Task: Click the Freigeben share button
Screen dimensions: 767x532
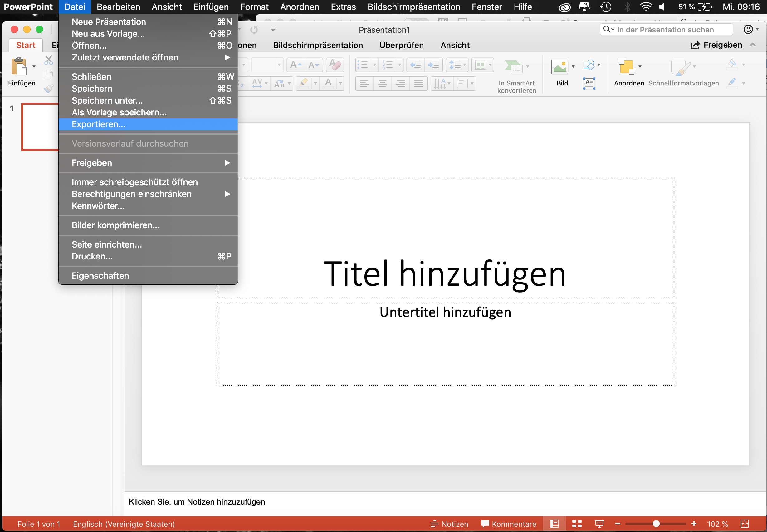Action: [716, 45]
